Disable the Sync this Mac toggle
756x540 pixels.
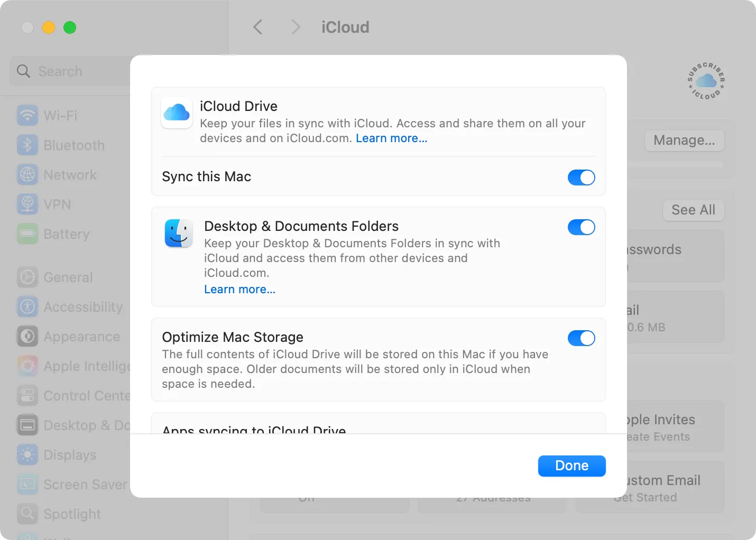pos(581,178)
